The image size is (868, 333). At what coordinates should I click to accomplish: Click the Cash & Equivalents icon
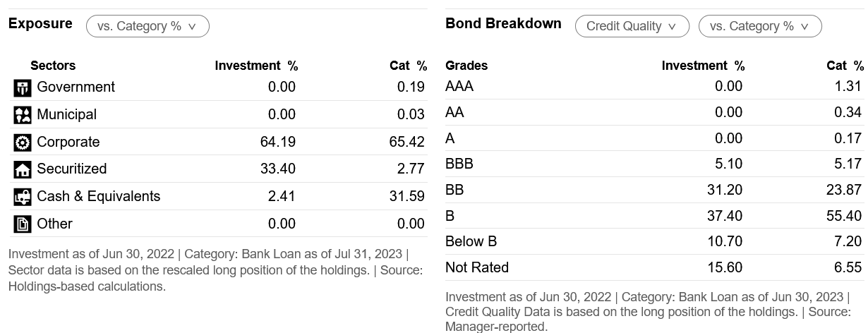tap(23, 197)
